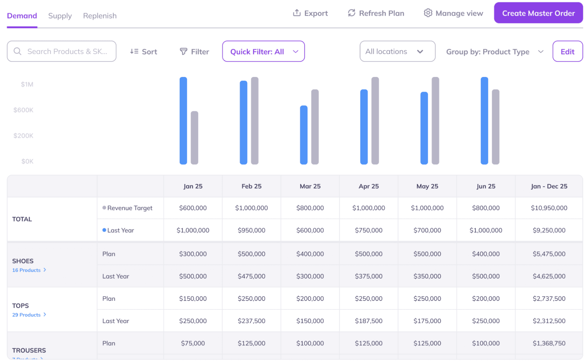Screen dimensions: 588x364
Task: Click the Filter funnel icon
Action: [183, 51]
